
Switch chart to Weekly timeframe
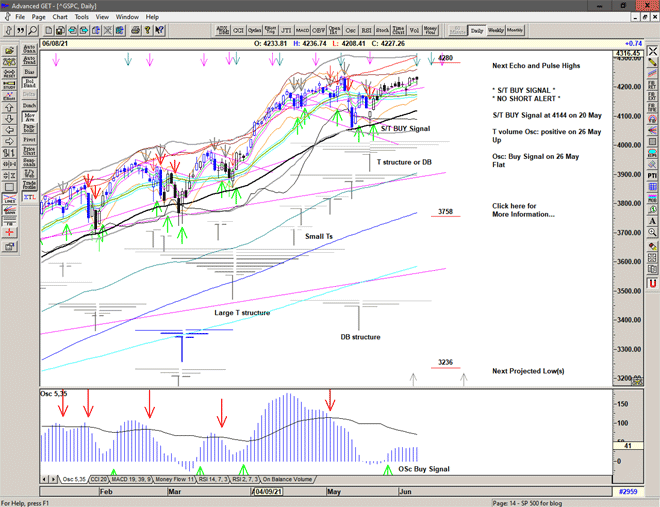(x=495, y=30)
